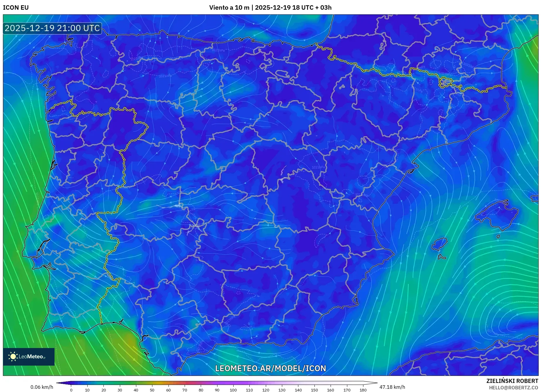
Task: Open the LEOMETEO.AR/MODEL/ICON link
Action: [270, 369]
